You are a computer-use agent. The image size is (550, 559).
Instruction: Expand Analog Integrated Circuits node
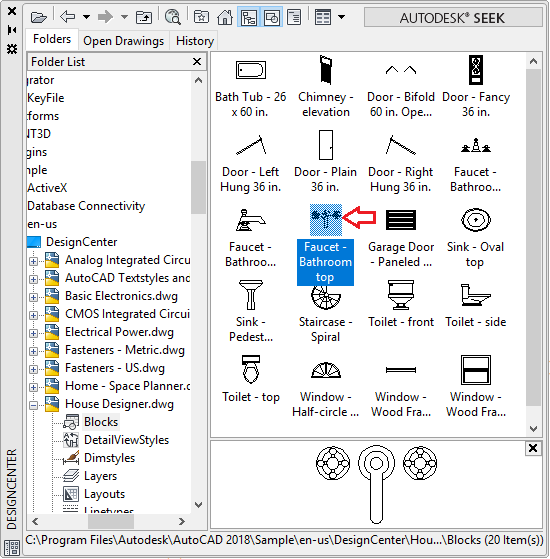34,261
